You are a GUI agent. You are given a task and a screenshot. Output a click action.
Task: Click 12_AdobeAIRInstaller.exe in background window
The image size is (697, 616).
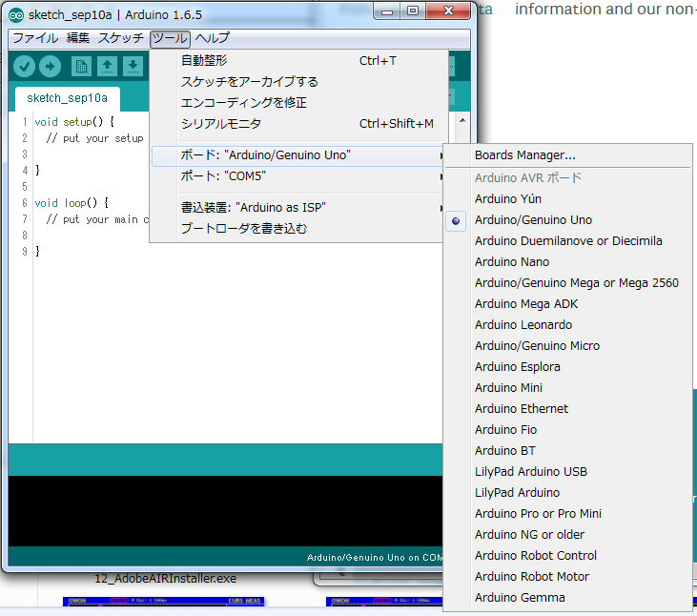pyautogui.click(x=165, y=579)
